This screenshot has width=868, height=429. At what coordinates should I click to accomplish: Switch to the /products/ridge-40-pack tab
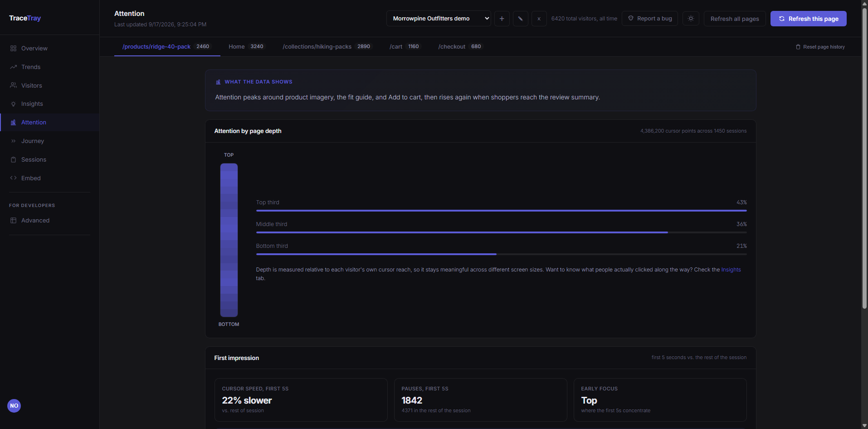(167, 47)
